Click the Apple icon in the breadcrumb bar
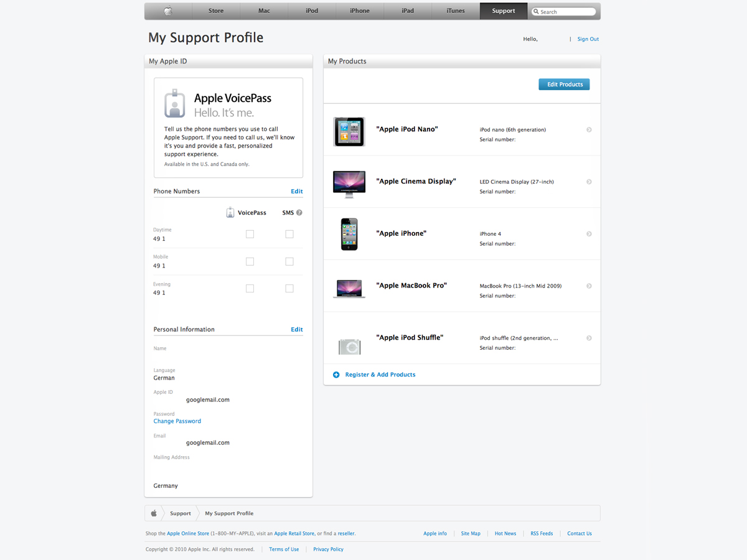Screen dimensions: 747x560 click(x=154, y=513)
